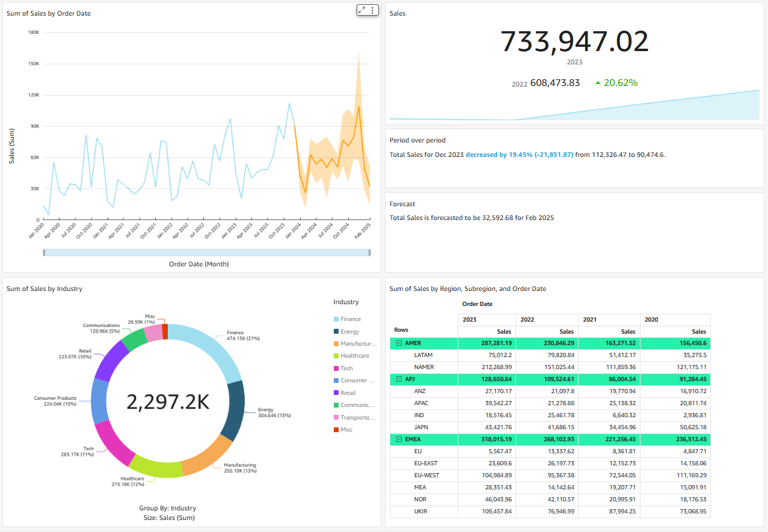
Task: Select the APAC subregion row label
Action: pos(422,403)
